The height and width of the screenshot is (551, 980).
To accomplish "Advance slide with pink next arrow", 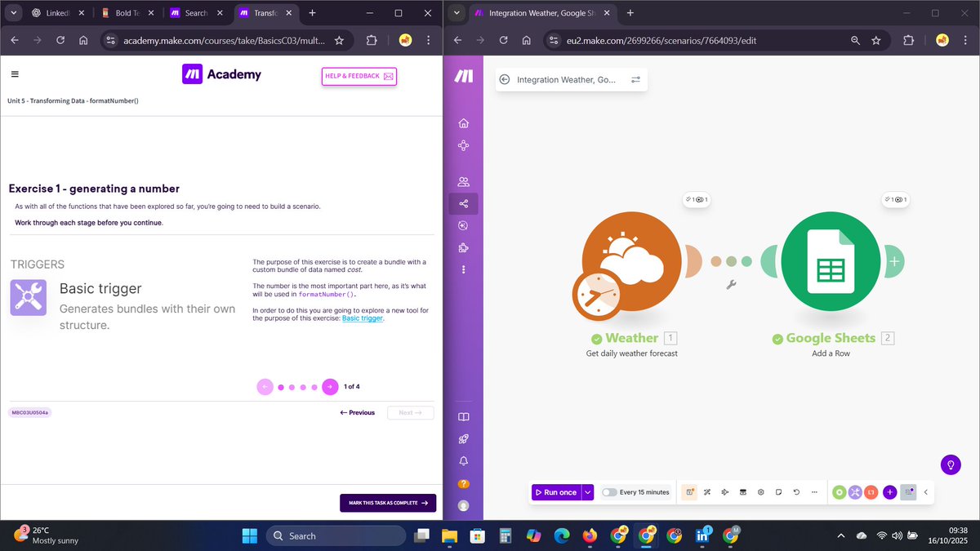I will 330,387.
